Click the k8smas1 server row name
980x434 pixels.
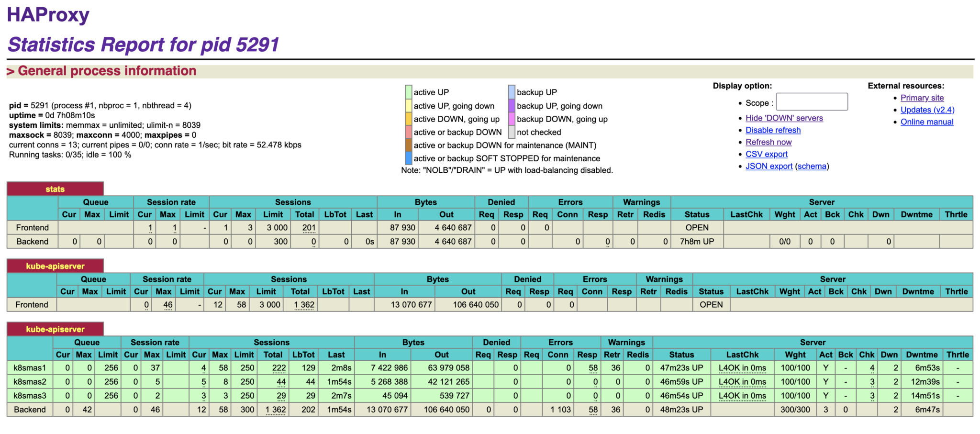click(30, 368)
